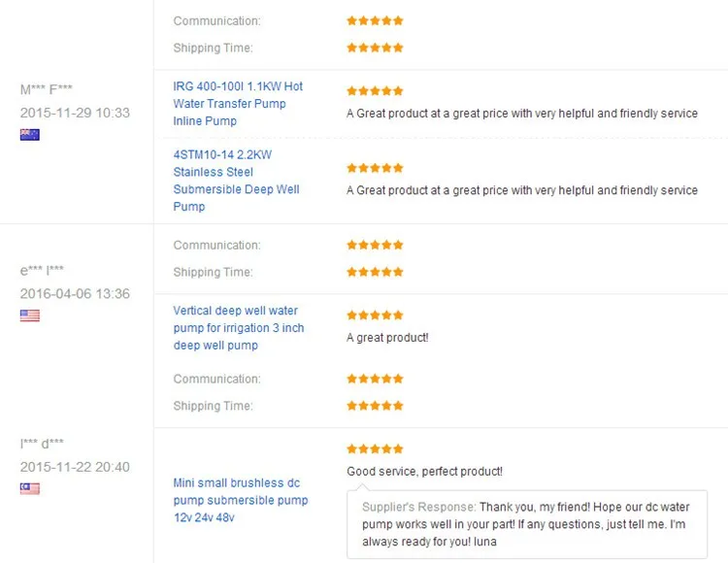Click the Australian flag under M*** F***
The image size is (728, 563).
click(29, 135)
